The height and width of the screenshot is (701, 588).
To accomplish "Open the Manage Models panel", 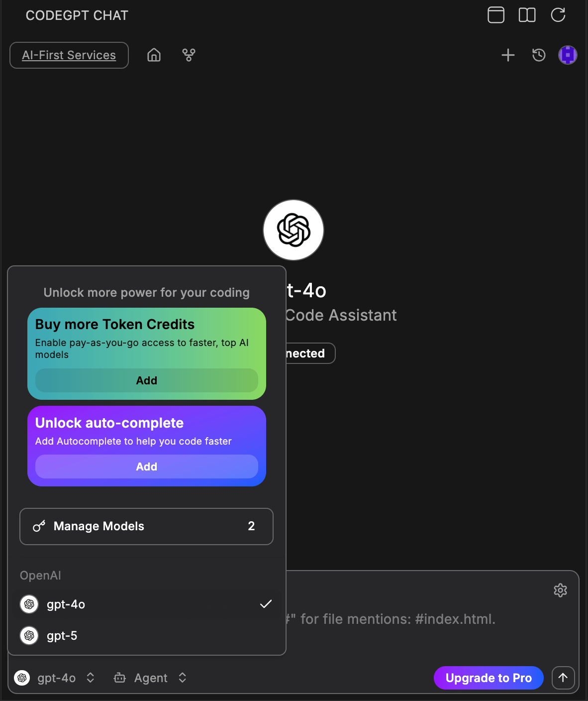I will (146, 526).
